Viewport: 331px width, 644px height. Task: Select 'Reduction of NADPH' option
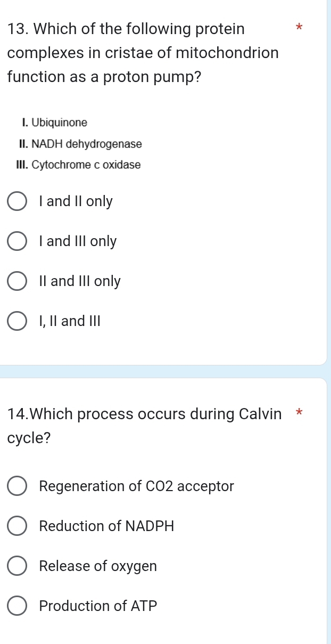tap(16, 526)
